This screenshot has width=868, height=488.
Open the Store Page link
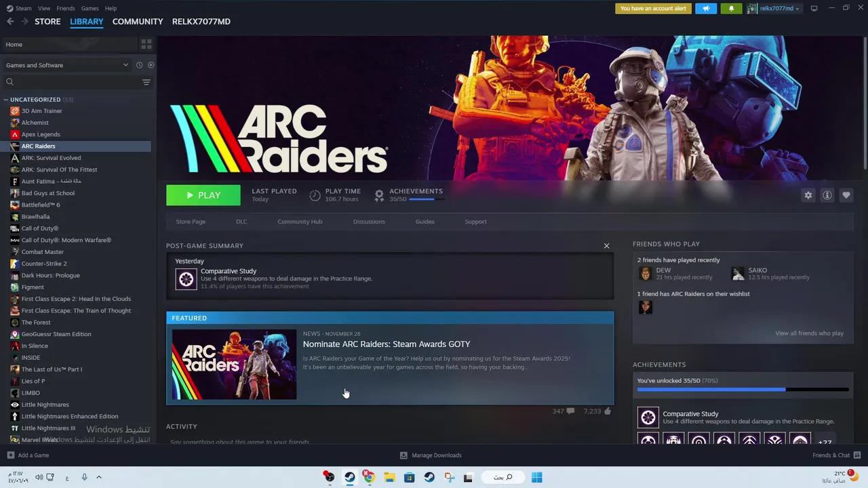tap(191, 222)
